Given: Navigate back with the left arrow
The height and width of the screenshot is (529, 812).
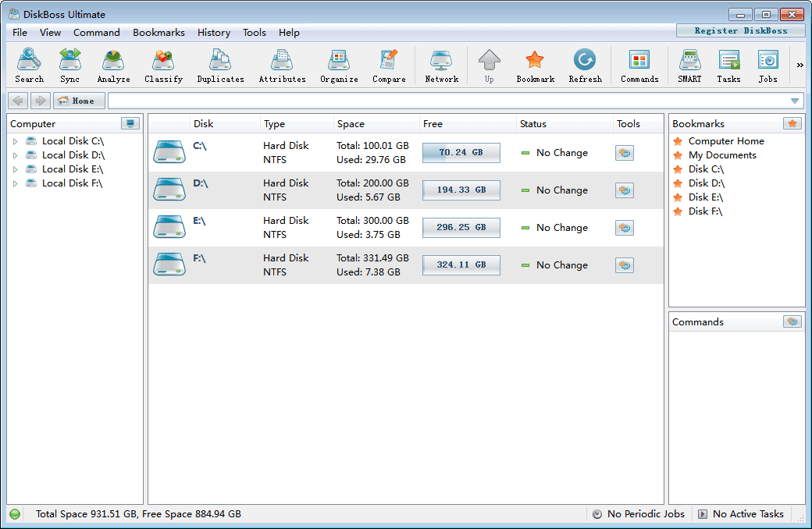Looking at the screenshot, I should 18,101.
